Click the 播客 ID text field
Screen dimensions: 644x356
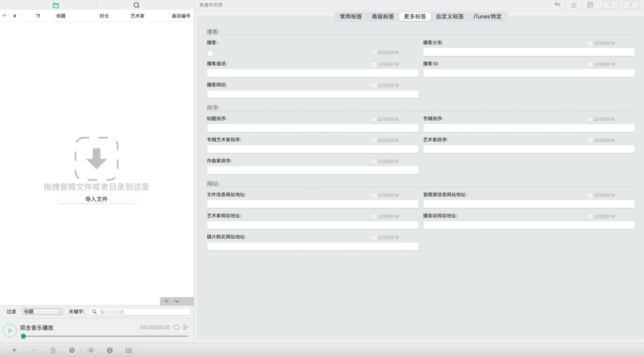529,73
